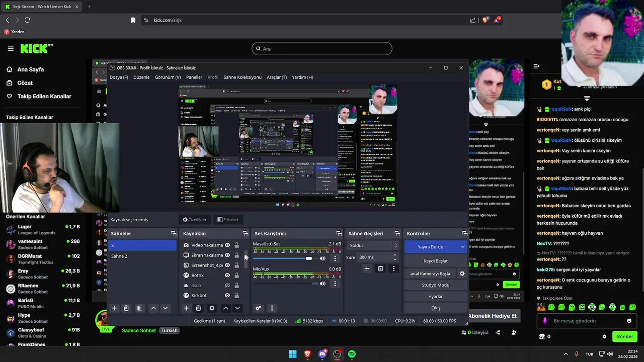Click Kick search field Ara
Screen dimensions: 644x362
pyautogui.click(x=322, y=49)
